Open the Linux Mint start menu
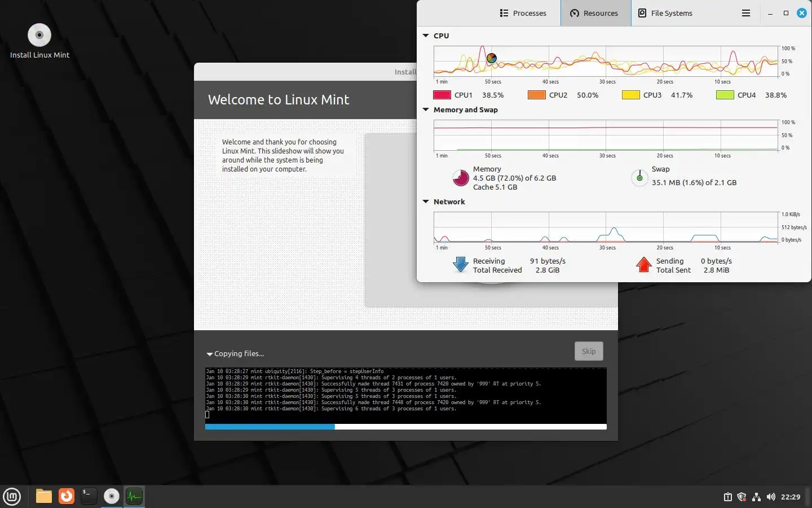The image size is (812, 508). [12, 496]
